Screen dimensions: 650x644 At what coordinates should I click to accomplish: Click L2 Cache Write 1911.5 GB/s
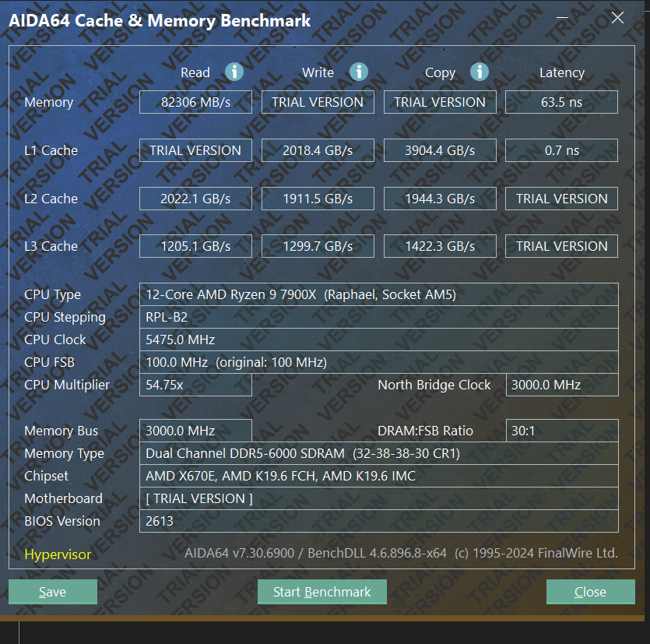point(318,199)
